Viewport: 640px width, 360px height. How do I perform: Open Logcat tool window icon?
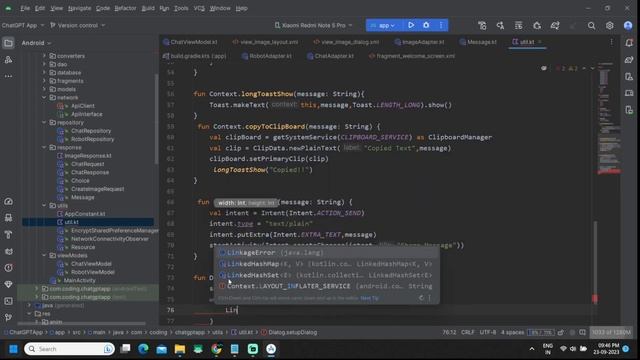pyautogui.click(x=8, y=251)
